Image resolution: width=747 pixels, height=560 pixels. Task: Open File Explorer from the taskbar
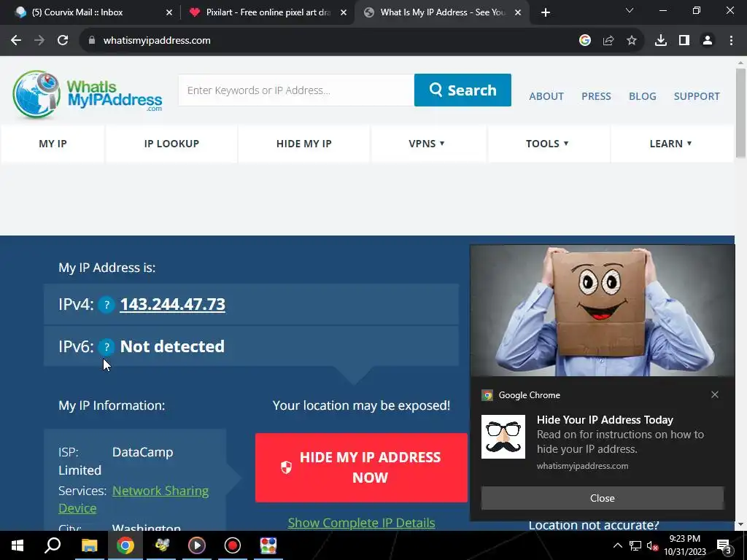[x=89, y=545]
